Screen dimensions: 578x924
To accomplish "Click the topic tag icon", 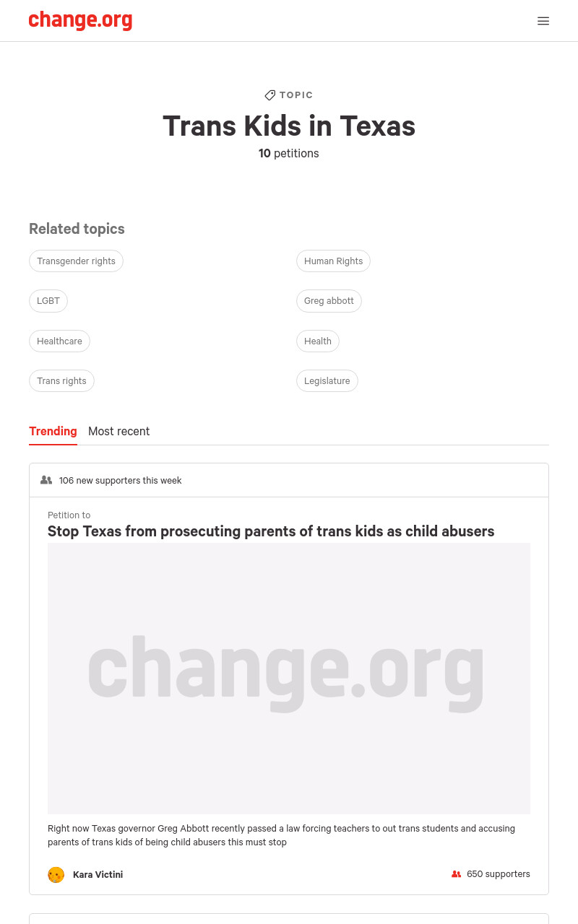I will pos(270,95).
